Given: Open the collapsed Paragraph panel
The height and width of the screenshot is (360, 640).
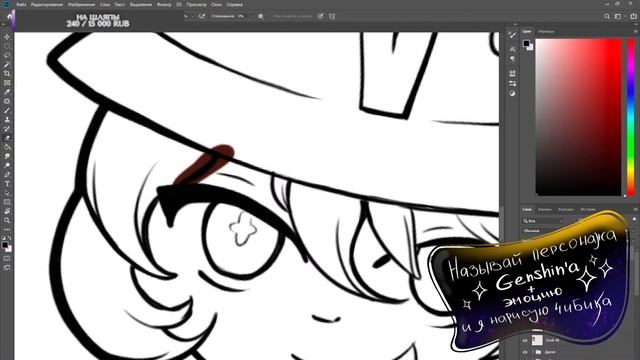Looking at the screenshot, I should tap(512, 59).
